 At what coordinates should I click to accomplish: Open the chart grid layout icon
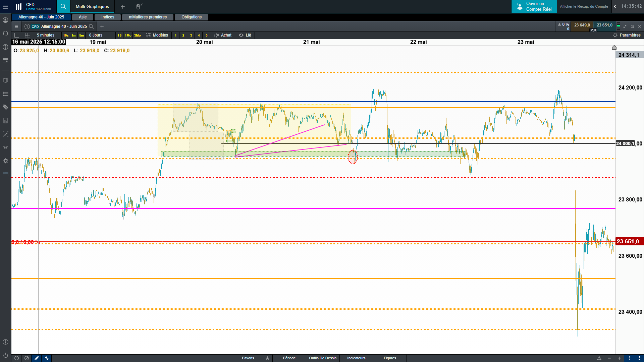coord(28,35)
